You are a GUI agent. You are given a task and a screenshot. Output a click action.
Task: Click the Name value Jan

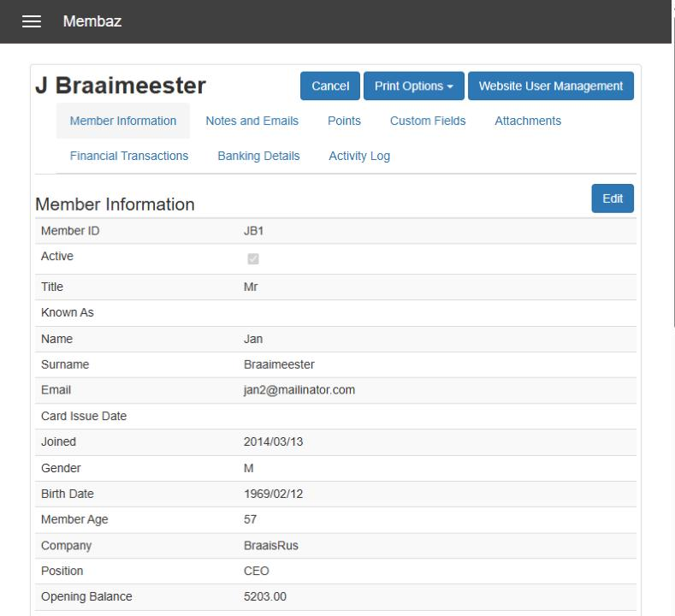point(253,339)
